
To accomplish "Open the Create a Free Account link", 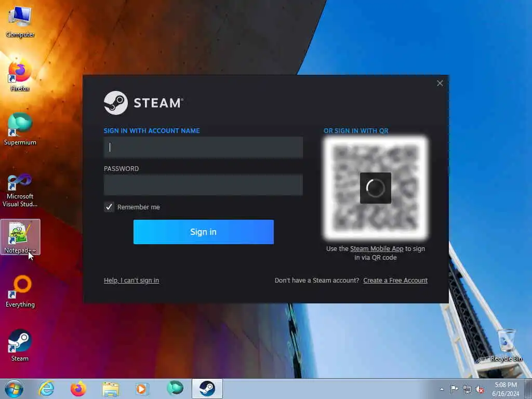I will tap(395, 280).
